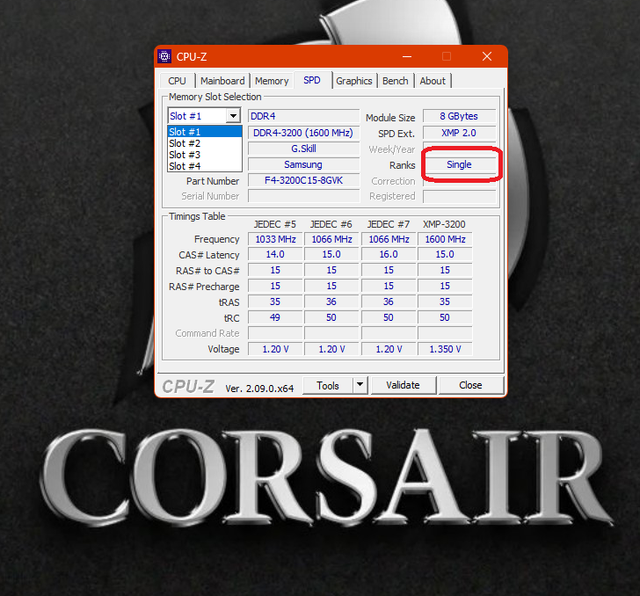Click the CPU-Z app icon in title bar
Viewport: 640px width, 596px height.
pyautogui.click(x=164, y=56)
